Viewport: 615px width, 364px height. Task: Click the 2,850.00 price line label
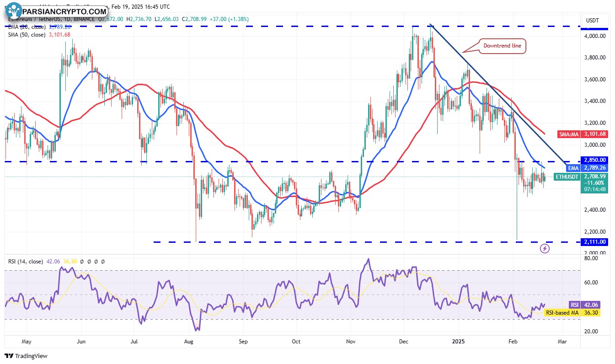tap(594, 160)
